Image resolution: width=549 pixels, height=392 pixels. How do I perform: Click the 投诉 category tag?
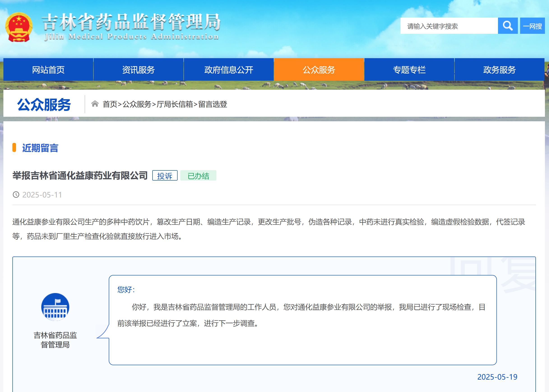(165, 175)
